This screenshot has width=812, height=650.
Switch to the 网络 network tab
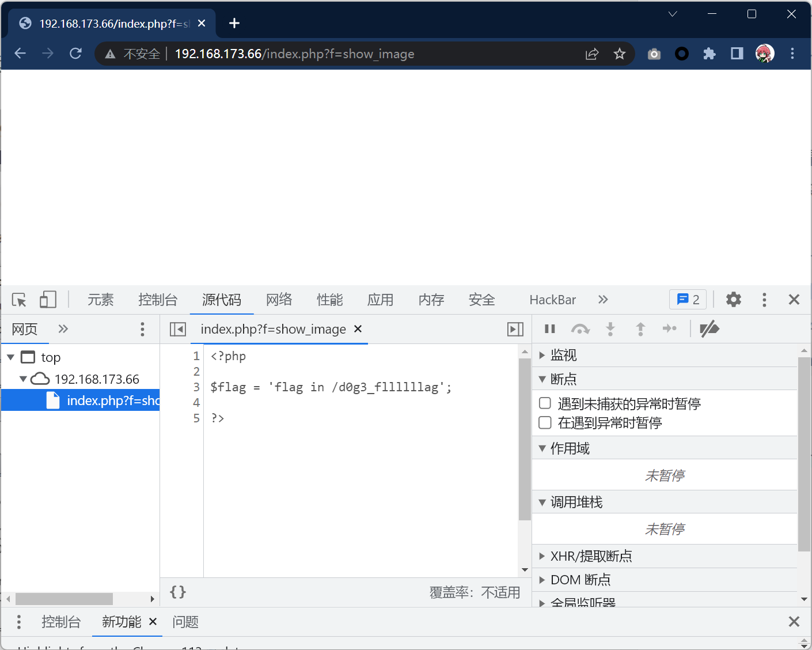click(x=279, y=300)
